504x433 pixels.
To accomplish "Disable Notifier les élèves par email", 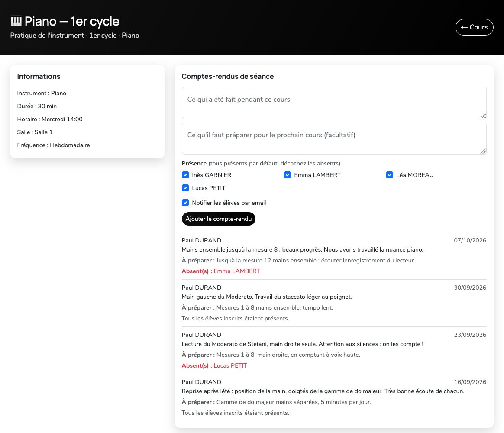I will (x=185, y=203).
